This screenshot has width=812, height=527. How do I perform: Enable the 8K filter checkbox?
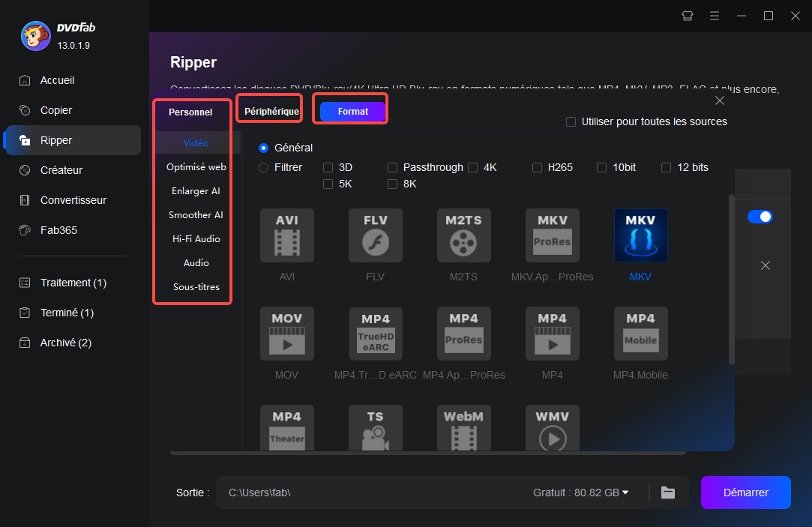coord(393,184)
